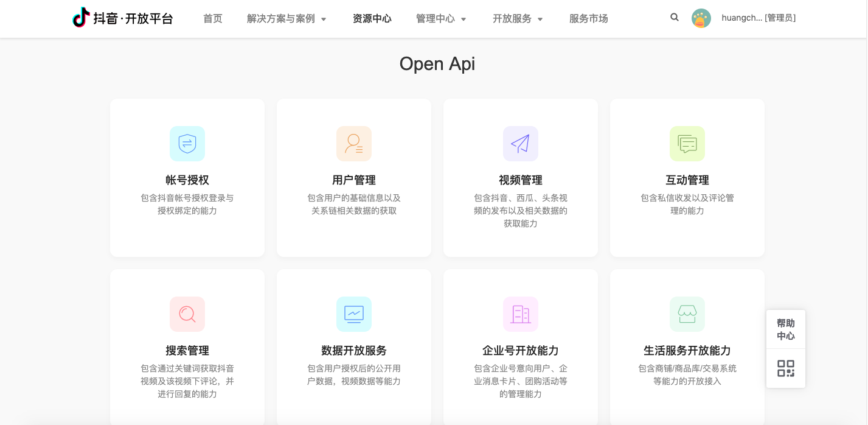This screenshot has width=868, height=425.
Task: Expand the 解决方案与案例 dropdown arrow
Action: (324, 19)
